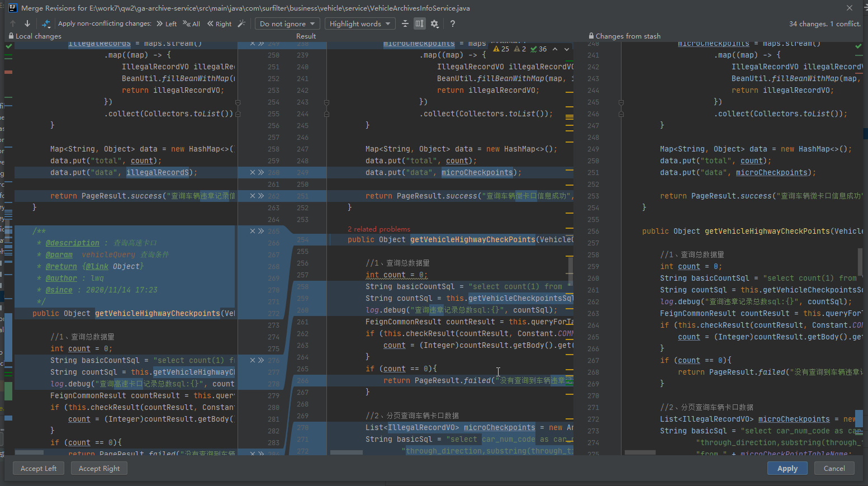
Task: Click the green checkmark in left gutter
Action: tap(8, 46)
